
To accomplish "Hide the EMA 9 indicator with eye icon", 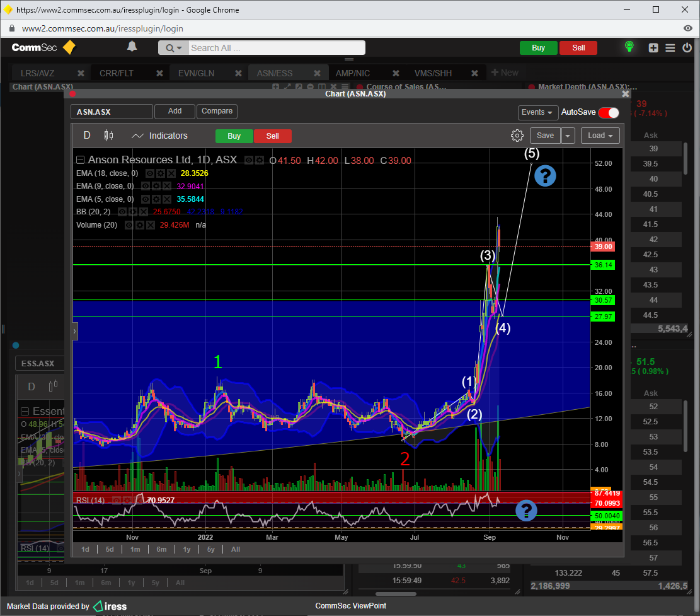I will tap(146, 186).
